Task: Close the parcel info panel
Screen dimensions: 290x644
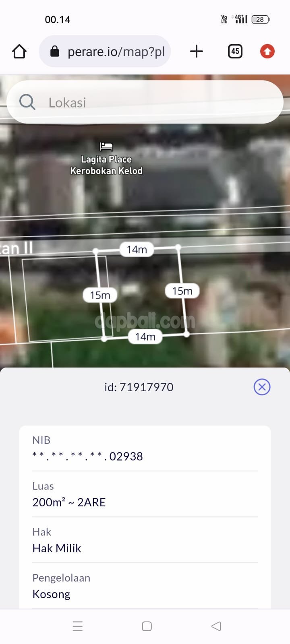Action: [262, 387]
